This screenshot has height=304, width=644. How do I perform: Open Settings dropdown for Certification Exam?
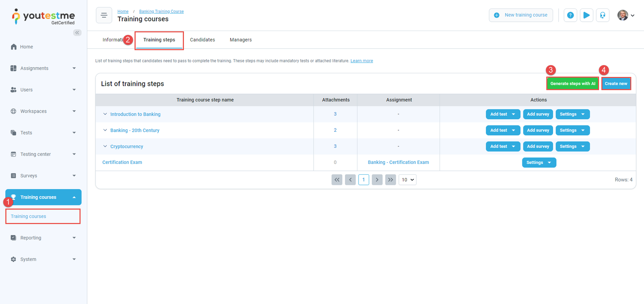[x=539, y=163]
